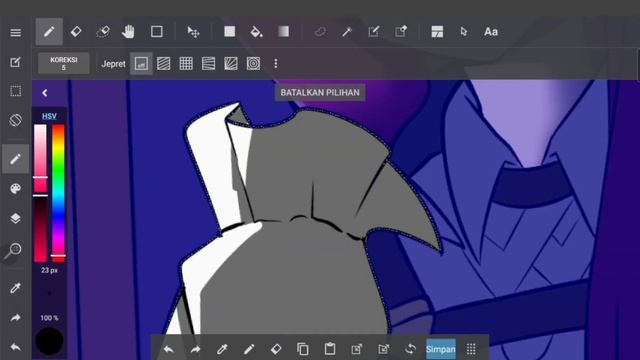The image size is (640, 360).
Task: Enable the radial lines snap guide
Action: [231, 64]
